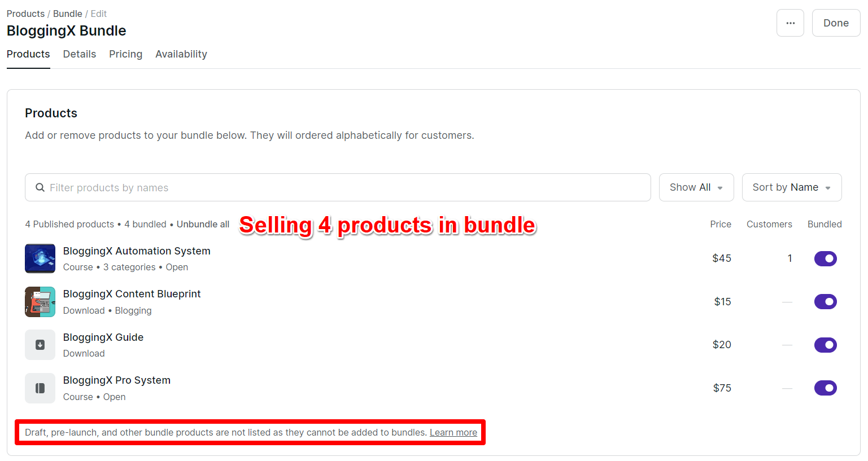Navigate to Bundle via breadcrumb
Screen dimensions: 868x461
click(67, 14)
